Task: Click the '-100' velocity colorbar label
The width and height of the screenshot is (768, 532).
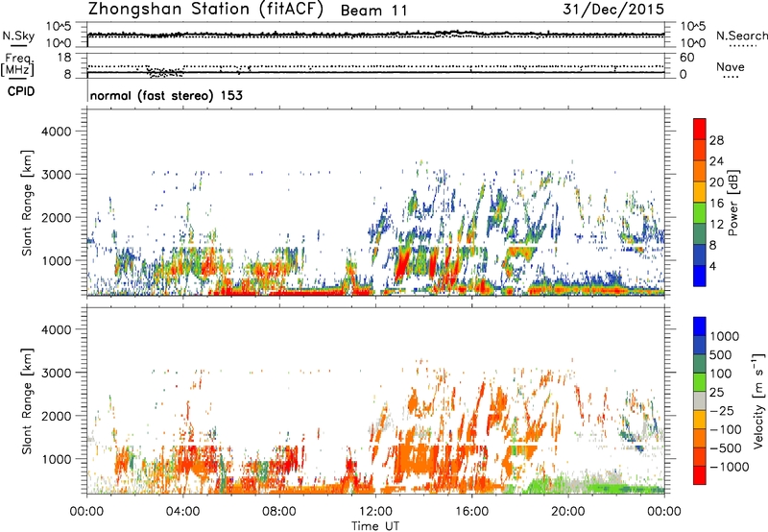Action: pyautogui.click(x=726, y=429)
